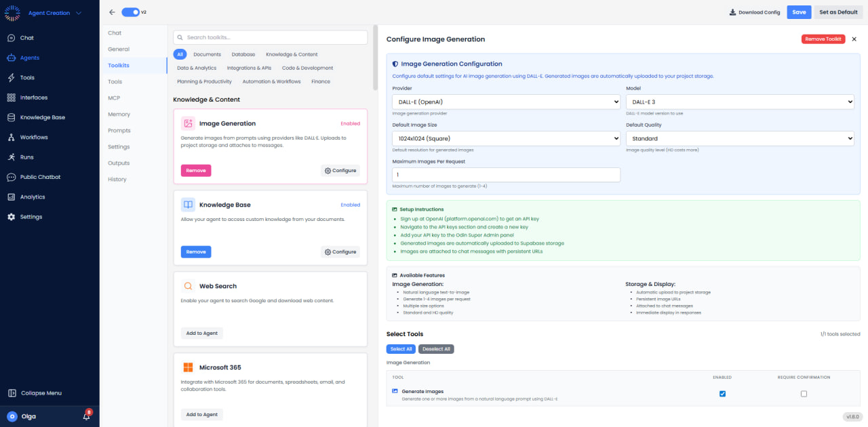Filter toolkits by Data & Analytics
This screenshot has width=868, height=427.
[197, 68]
